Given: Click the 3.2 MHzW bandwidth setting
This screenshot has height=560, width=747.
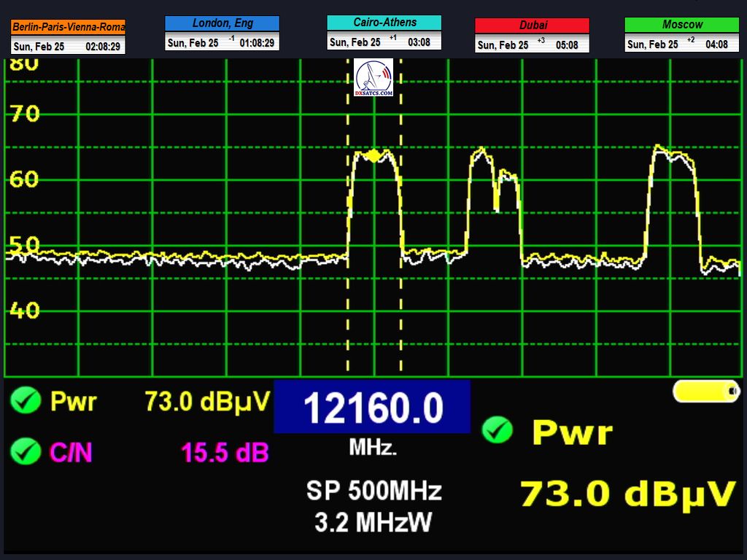Looking at the screenshot, I should pos(373,522).
